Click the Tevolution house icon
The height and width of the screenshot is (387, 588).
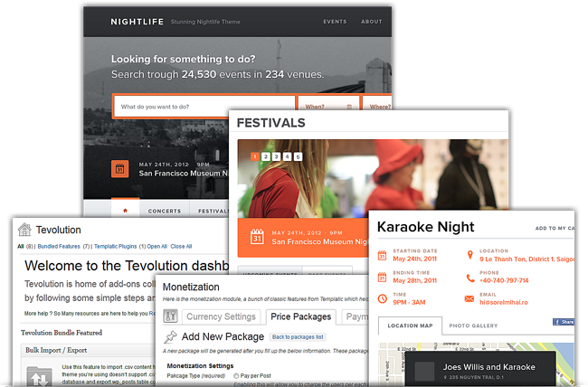click(24, 229)
